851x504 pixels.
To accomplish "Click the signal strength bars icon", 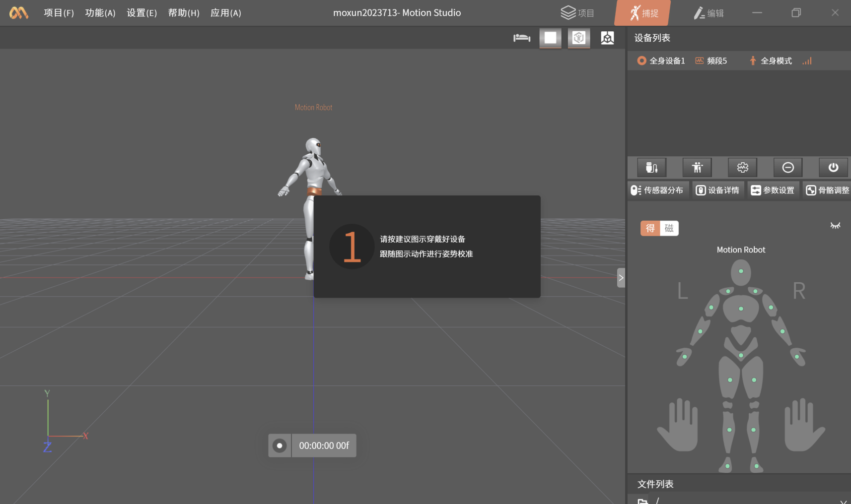I will pos(807,61).
